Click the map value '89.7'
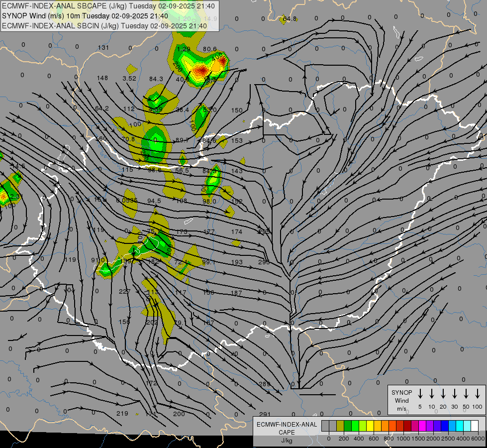The width and height of the screenshot is (487, 448). [182, 140]
